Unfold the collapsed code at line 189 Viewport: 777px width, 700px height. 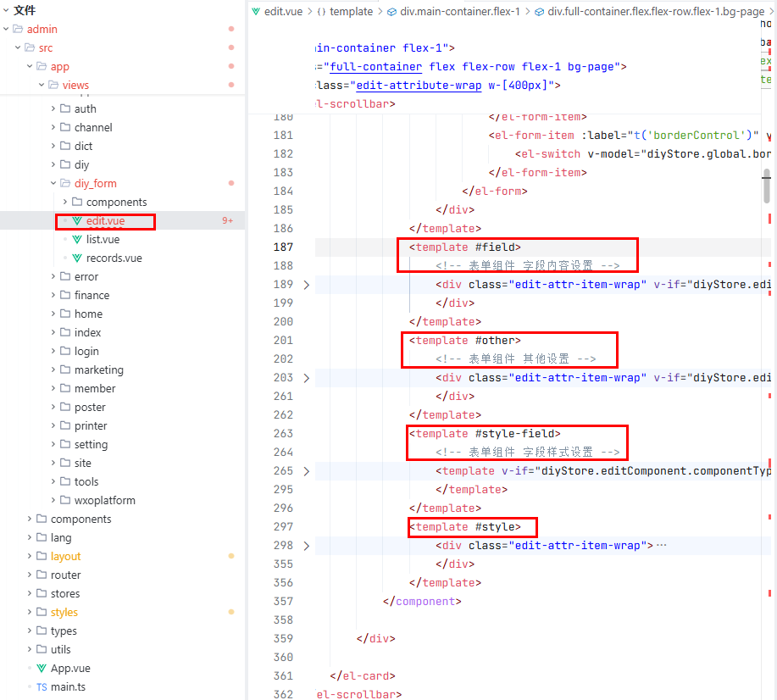pyautogui.click(x=307, y=285)
